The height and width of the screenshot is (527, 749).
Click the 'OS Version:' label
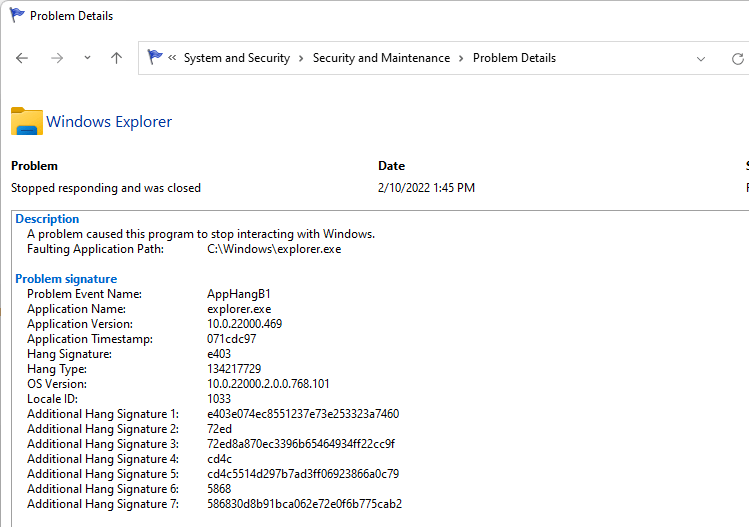(57, 384)
